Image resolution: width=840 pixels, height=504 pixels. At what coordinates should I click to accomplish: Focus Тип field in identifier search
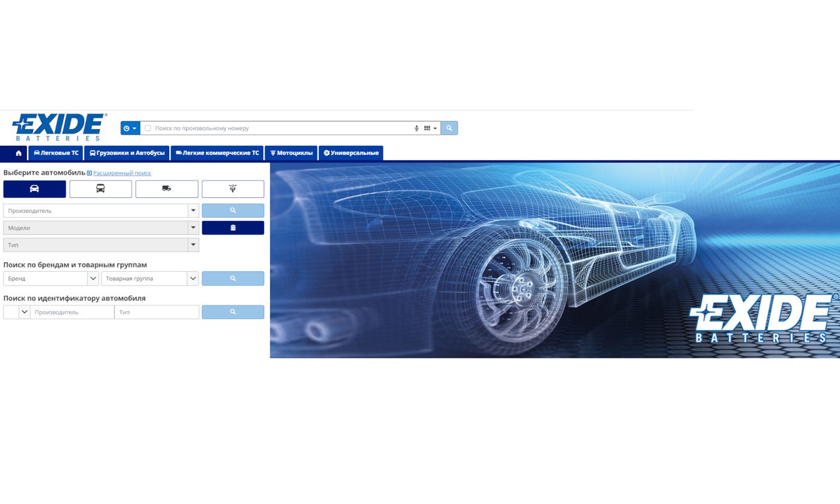coord(157,312)
